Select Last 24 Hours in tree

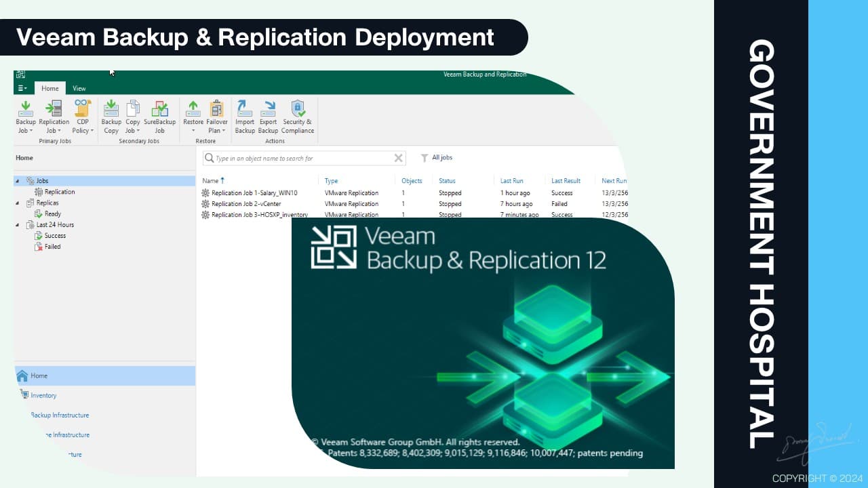click(x=55, y=224)
